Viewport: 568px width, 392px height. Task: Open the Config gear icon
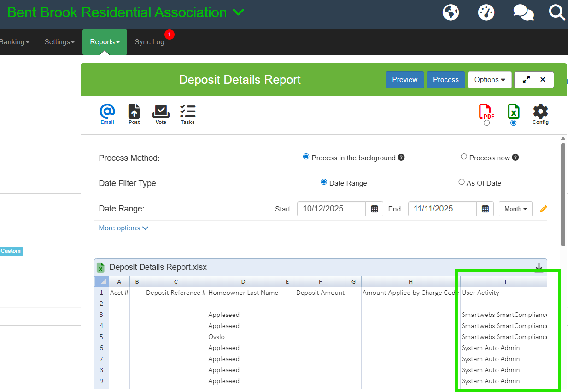[x=540, y=113]
